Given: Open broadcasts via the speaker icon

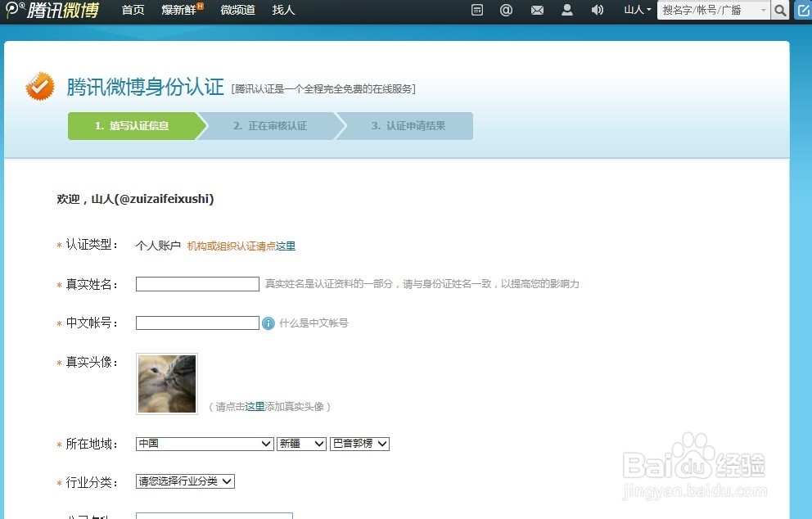Looking at the screenshot, I should click(597, 11).
